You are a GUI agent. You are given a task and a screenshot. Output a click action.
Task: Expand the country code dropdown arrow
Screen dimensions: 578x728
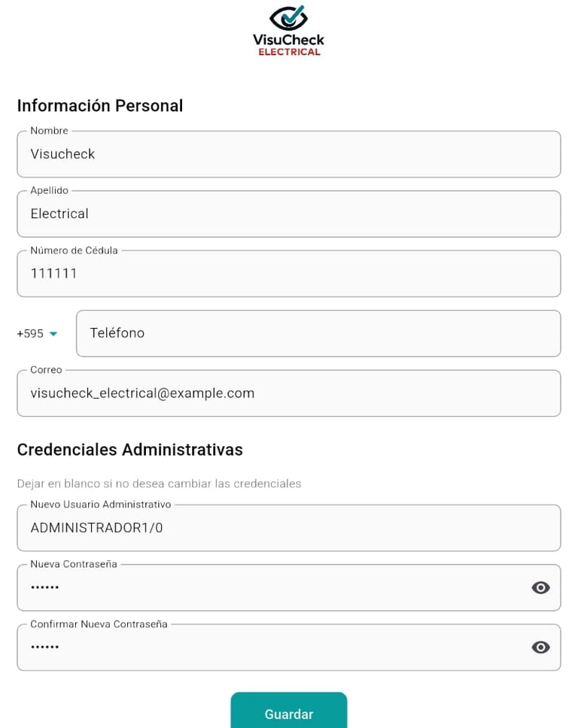[x=53, y=334]
